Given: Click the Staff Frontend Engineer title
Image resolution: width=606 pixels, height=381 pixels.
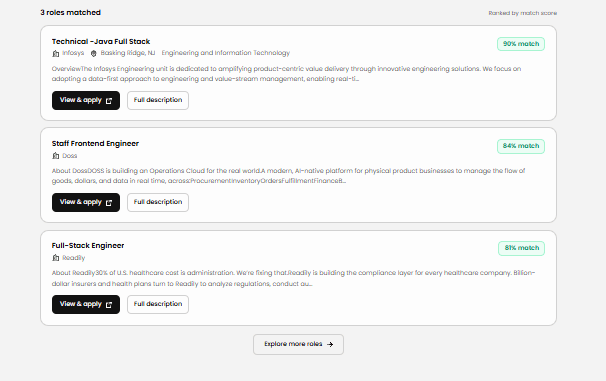Looking at the screenshot, I should 95,143.
